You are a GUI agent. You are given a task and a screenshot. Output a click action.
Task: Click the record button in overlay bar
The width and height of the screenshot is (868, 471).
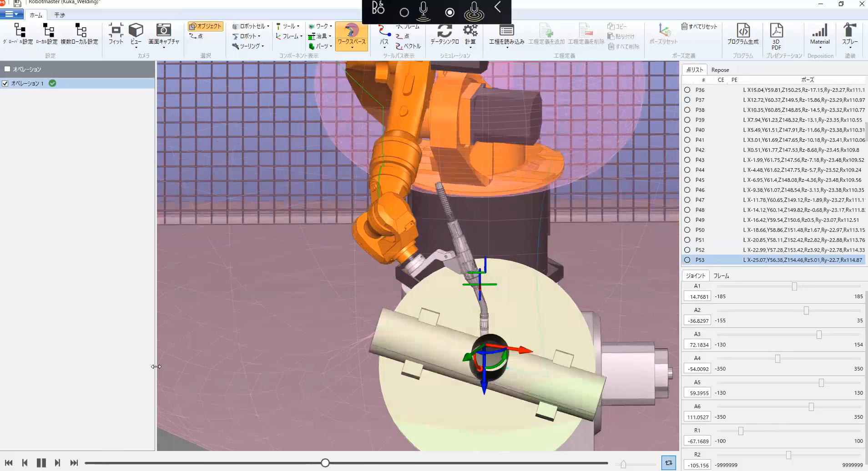click(x=449, y=12)
